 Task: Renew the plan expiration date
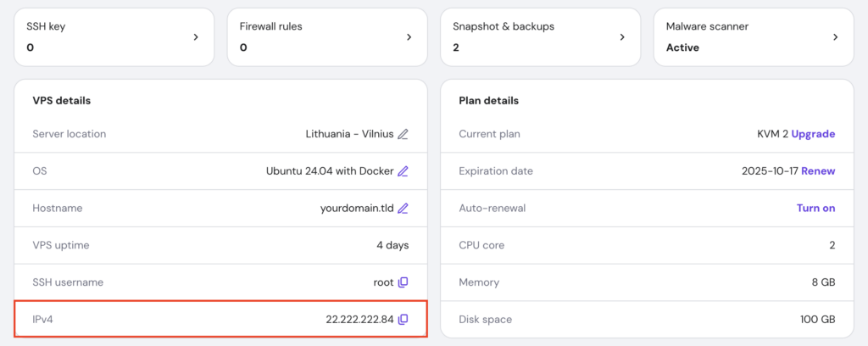tap(818, 171)
